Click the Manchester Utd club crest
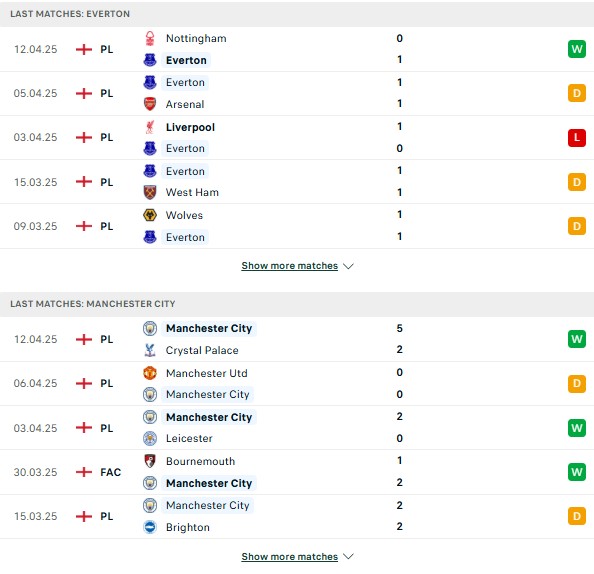 click(x=150, y=373)
